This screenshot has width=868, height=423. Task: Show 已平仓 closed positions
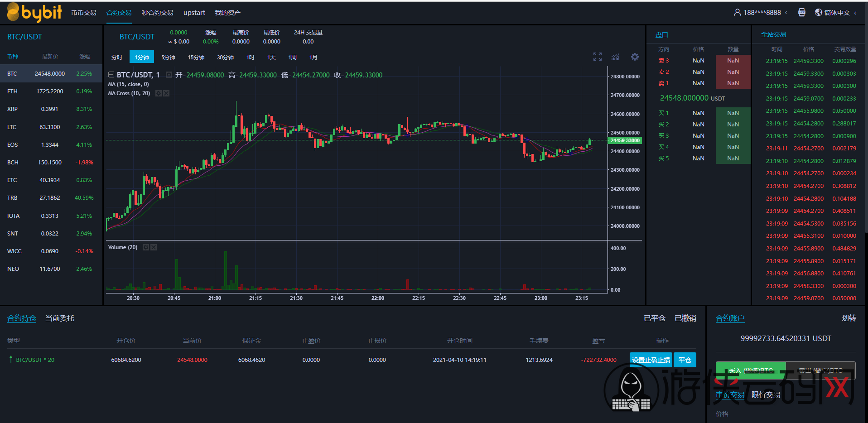point(655,318)
